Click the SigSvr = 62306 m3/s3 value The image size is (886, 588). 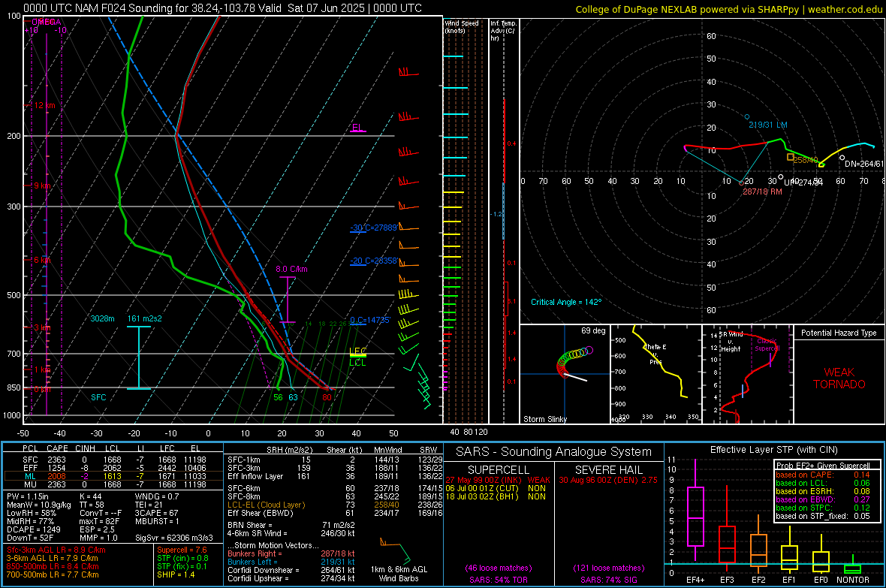coord(174,538)
